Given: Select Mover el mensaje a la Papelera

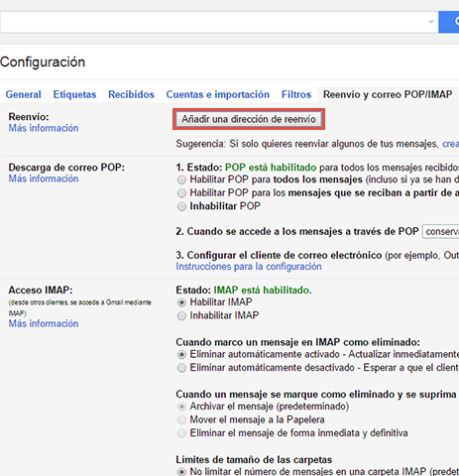Looking at the screenshot, I should (x=181, y=419).
